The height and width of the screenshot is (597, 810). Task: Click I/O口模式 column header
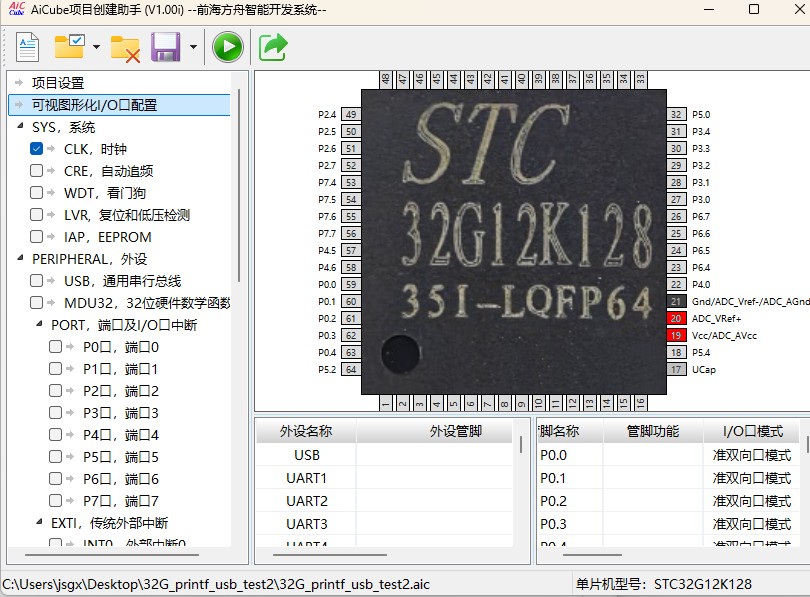[752, 431]
